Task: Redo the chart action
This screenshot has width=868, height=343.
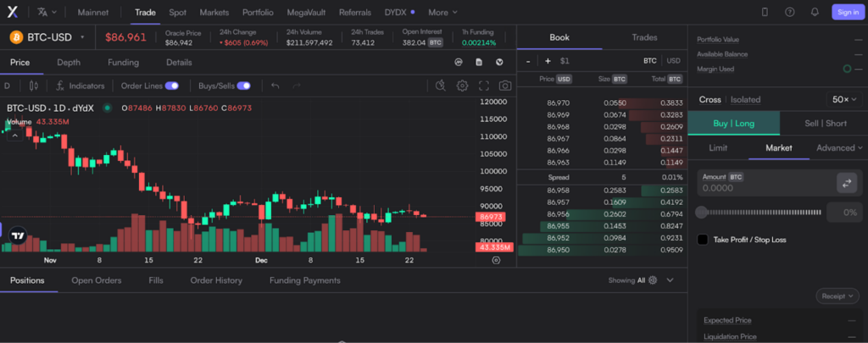Action: point(297,86)
